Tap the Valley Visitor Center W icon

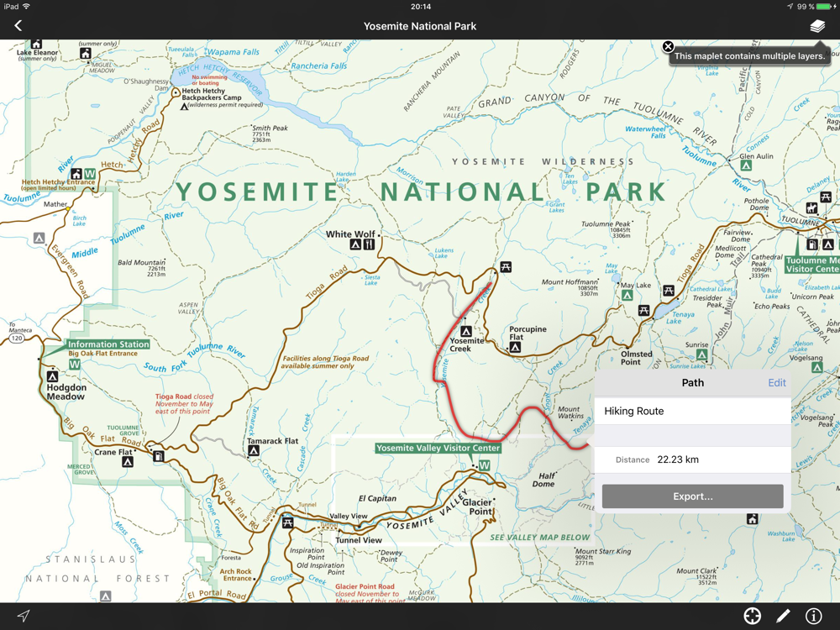coord(485,465)
